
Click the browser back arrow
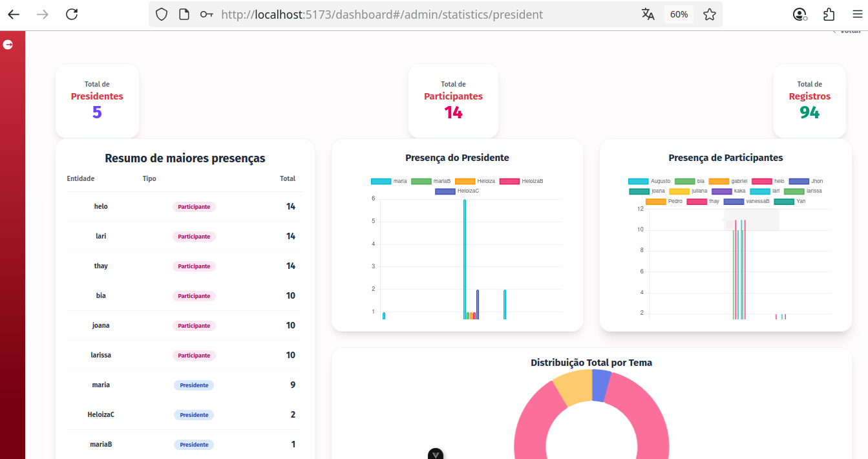(14, 14)
